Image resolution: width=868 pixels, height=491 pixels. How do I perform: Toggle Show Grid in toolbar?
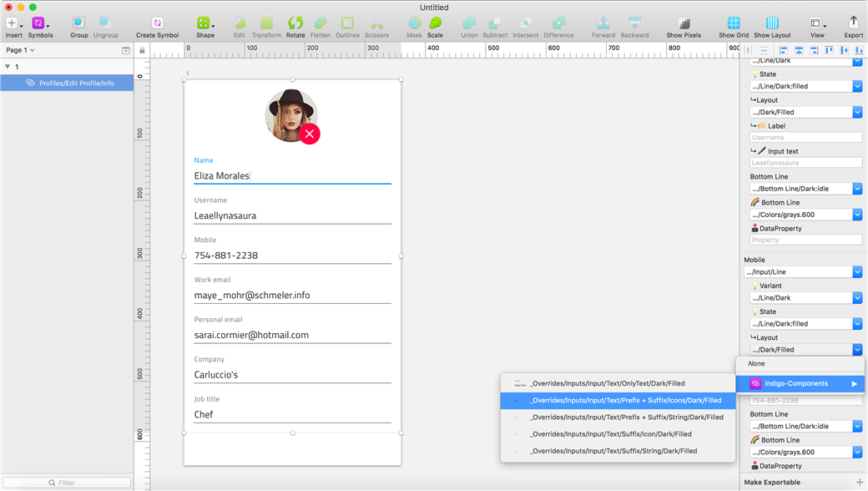(x=734, y=23)
